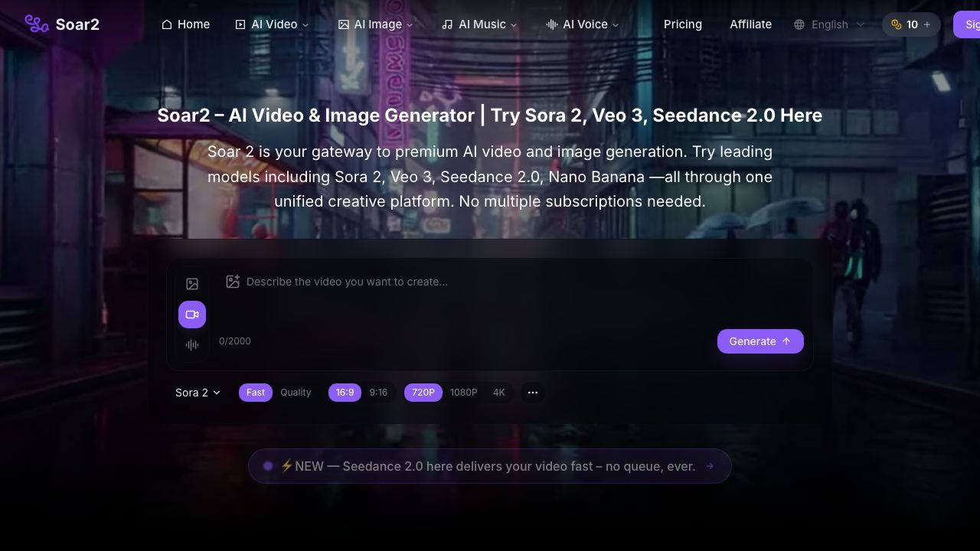Choose 16:9 aspect ratio
Screen dimensions: 980x551
pos(345,393)
